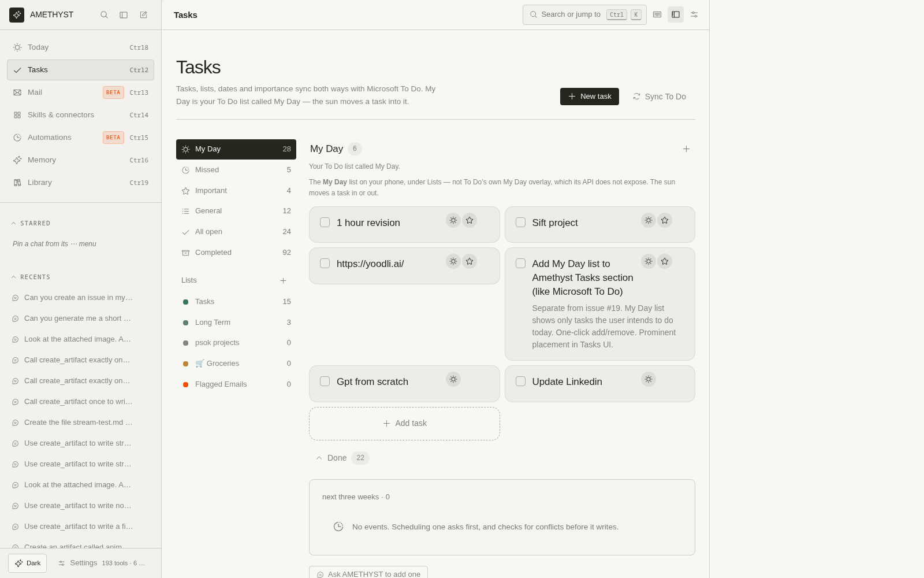924x578 pixels.
Task: Collapse the sidebar using the panel icon
Action: click(x=124, y=15)
